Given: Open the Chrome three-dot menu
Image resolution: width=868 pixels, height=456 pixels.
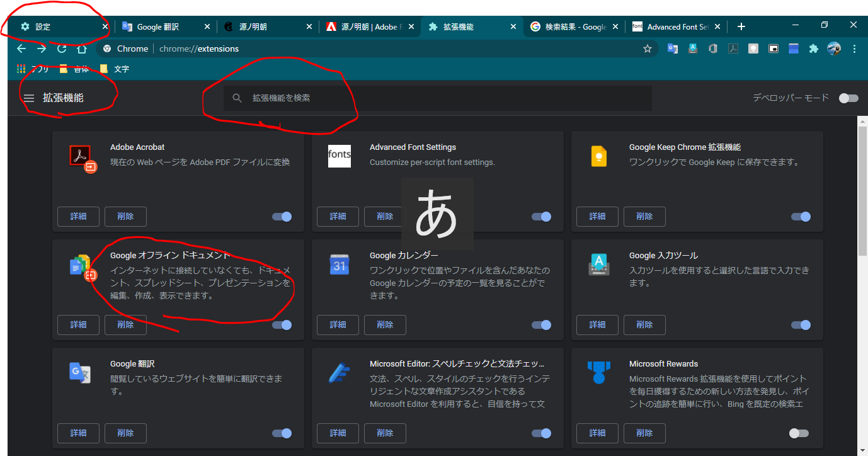Looking at the screenshot, I should click(854, 48).
